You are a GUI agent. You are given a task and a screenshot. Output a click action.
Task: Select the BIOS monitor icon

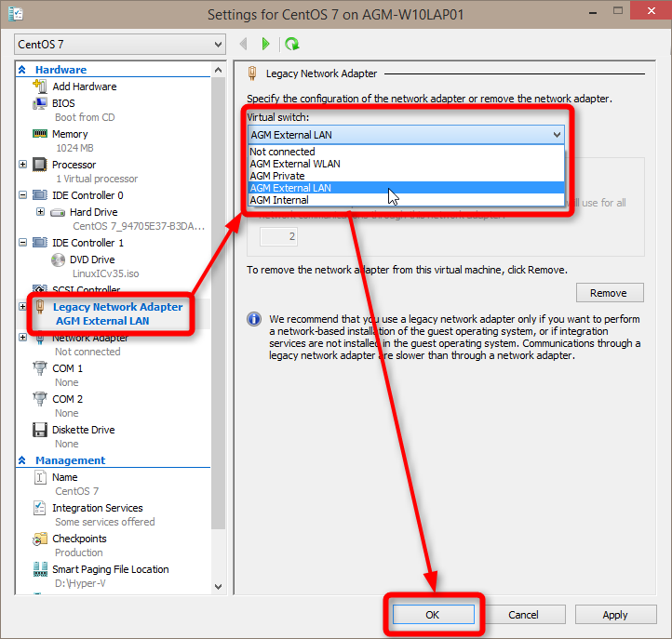40,103
